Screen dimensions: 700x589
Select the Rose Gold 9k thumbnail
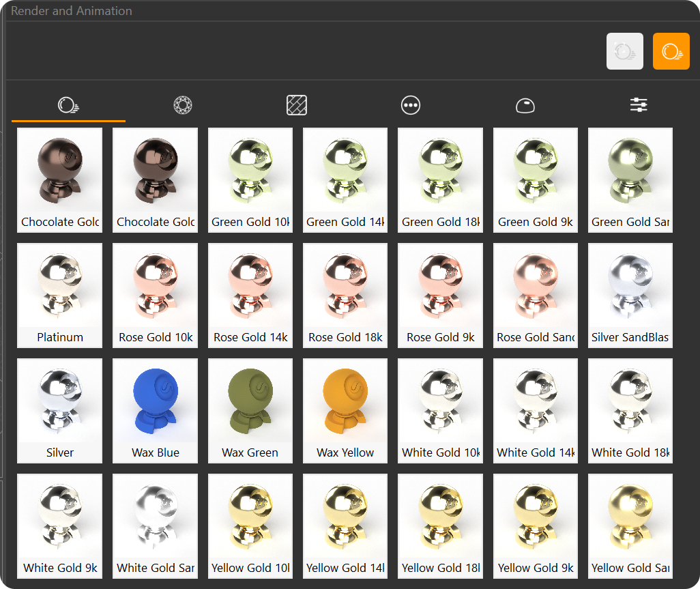tap(440, 295)
